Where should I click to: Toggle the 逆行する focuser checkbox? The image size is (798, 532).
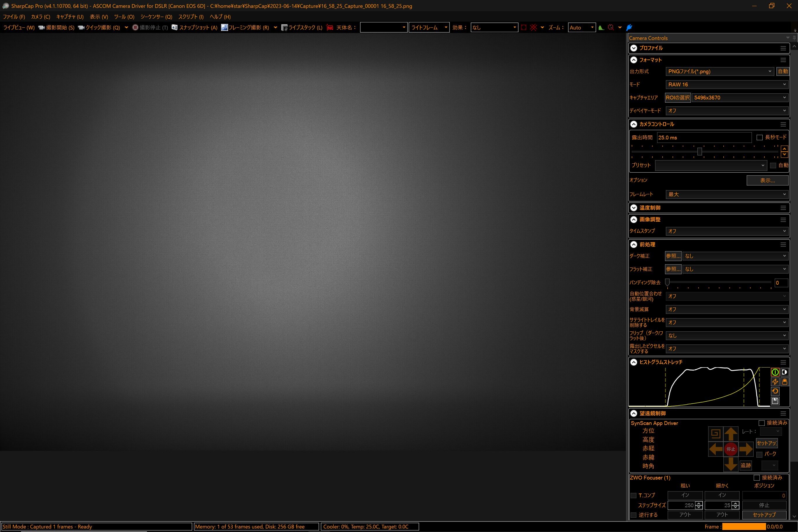pyautogui.click(x=633, y=515)
